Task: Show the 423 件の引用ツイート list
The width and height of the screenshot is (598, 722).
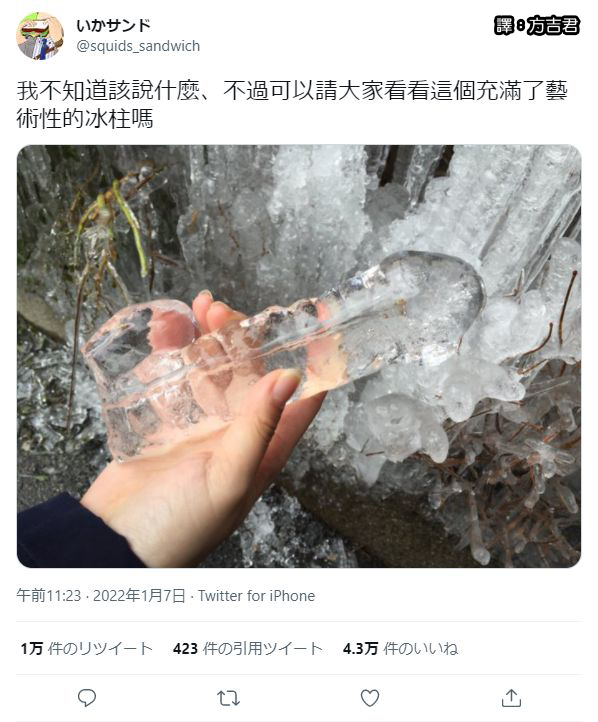Action: (248, 649)
